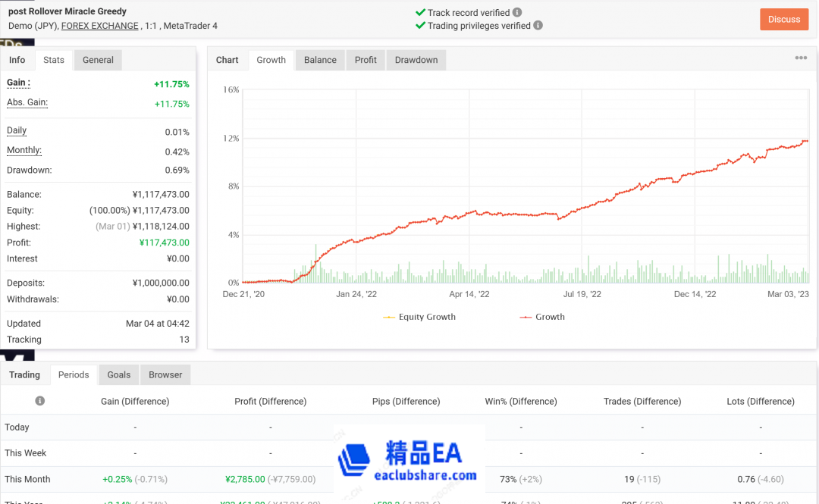This screenshot has height=504, width=819.
Task: Toggle the Equity Growth legend series
Action: coord(419,317)
